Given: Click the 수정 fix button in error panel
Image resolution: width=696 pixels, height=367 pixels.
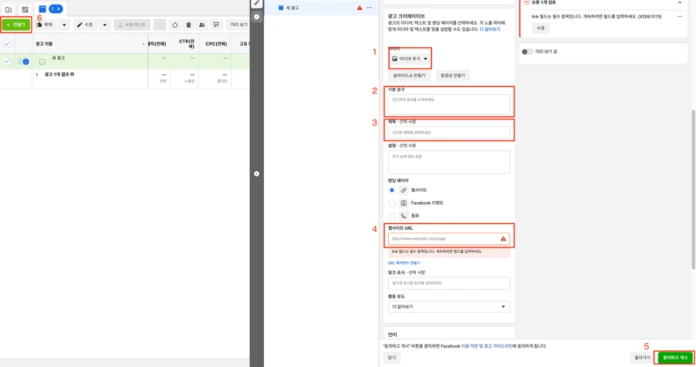Looking at the screenshot, I should [540, 28].
